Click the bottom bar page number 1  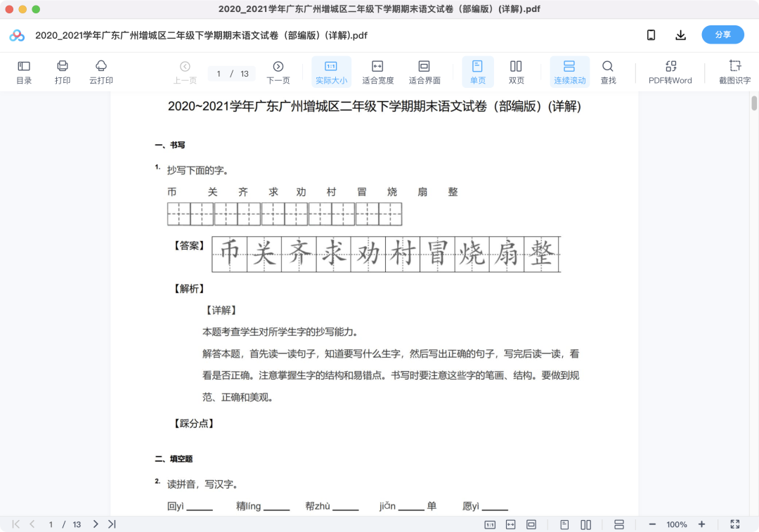click(x=51, y=525)
